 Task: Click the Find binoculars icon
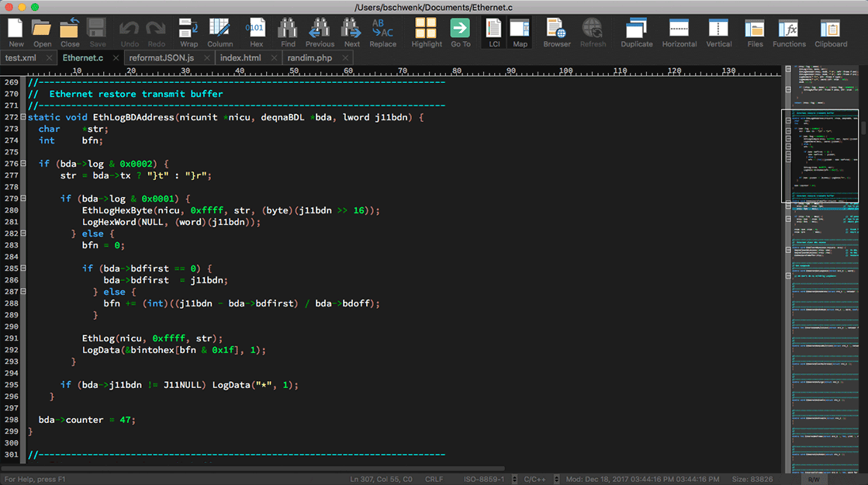tap(288, 29)
